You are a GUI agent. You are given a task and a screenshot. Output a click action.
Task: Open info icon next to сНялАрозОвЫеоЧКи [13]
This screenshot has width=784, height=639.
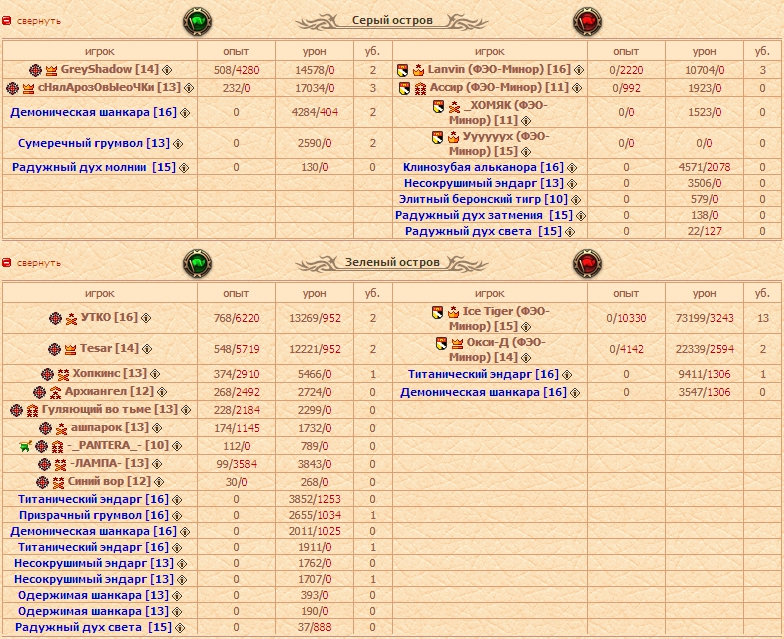click(189, 88)
